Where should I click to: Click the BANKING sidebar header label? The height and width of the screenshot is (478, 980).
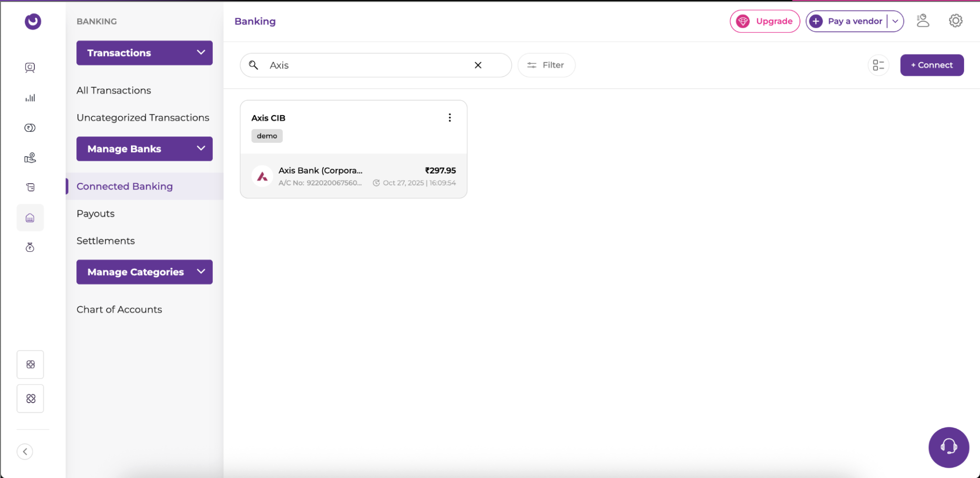tap(97, 21)
